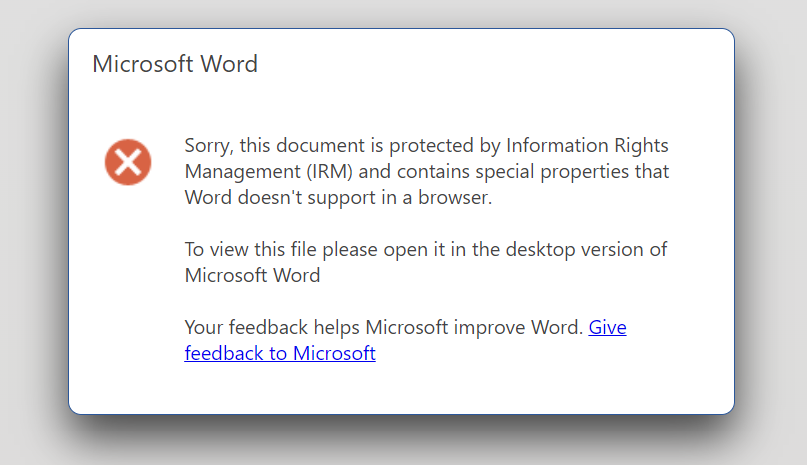
Task: Click the word "browser" in the message
Action: [x=456, y=197]
